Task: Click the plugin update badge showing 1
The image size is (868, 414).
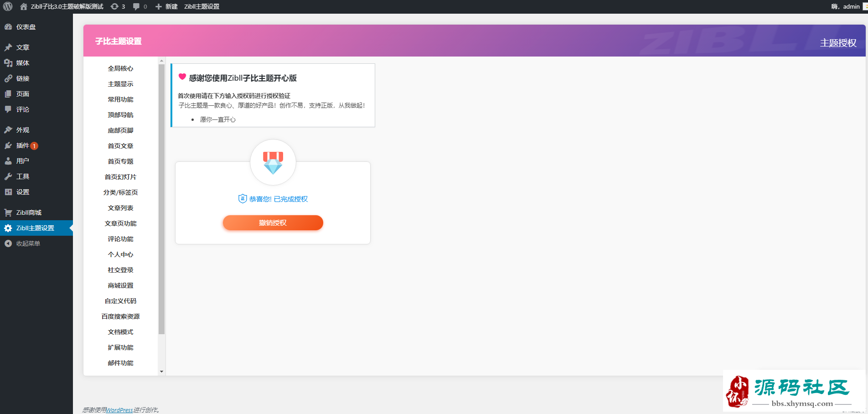Action: point(34,146)
